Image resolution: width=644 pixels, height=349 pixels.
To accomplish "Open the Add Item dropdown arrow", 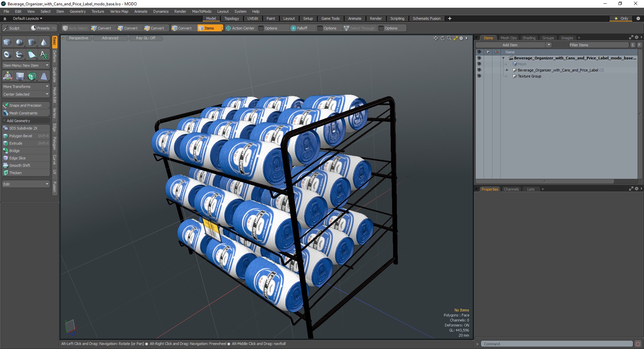I will point(549,45).
